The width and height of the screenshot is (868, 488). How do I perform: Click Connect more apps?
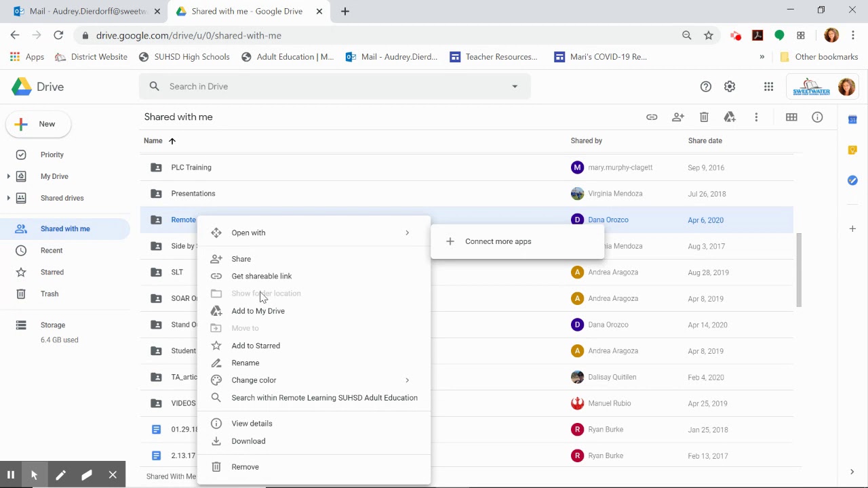point(498,241)
